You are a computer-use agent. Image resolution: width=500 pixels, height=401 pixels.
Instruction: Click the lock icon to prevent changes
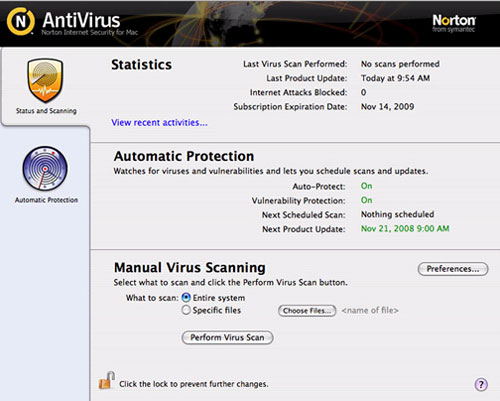107,380
